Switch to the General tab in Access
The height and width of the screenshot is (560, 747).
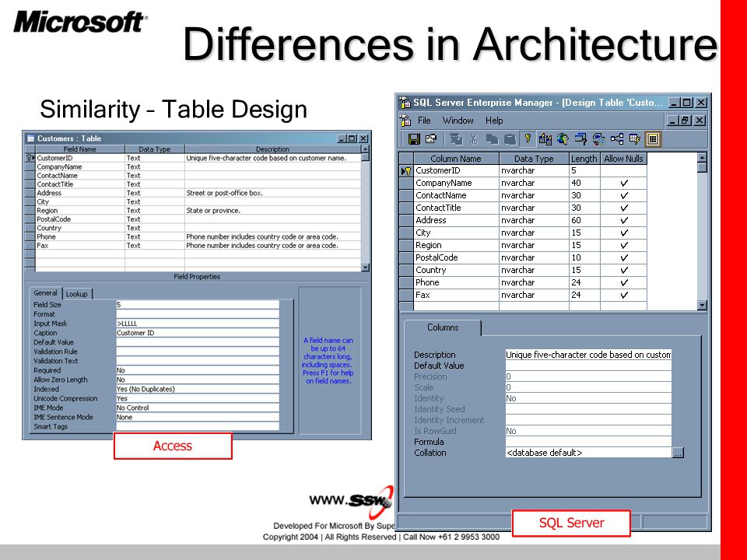pos(46,293)
